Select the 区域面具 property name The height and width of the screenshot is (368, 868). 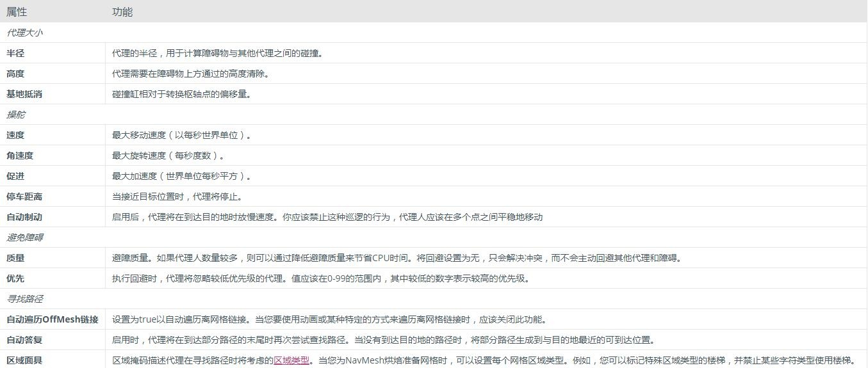click(x=24, y=360)
